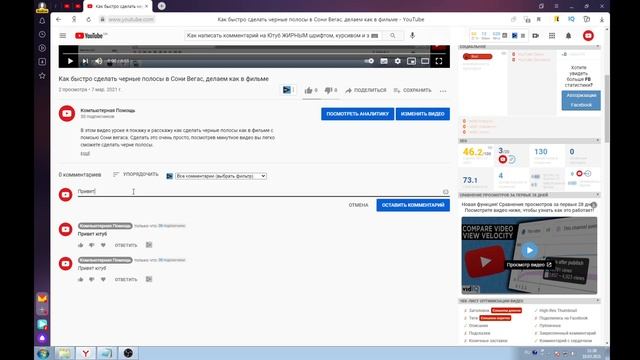The width and height of the screenshot is (640, 360).
Task: Dislike the video with thumbs down
Action: (x=328, y=90)
